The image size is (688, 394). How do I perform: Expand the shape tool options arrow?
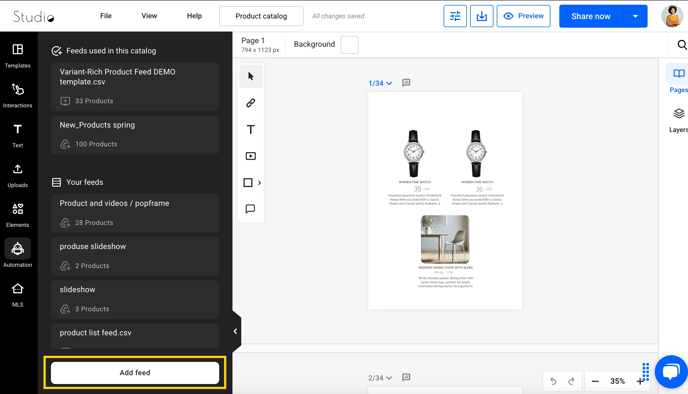[259, 183]
